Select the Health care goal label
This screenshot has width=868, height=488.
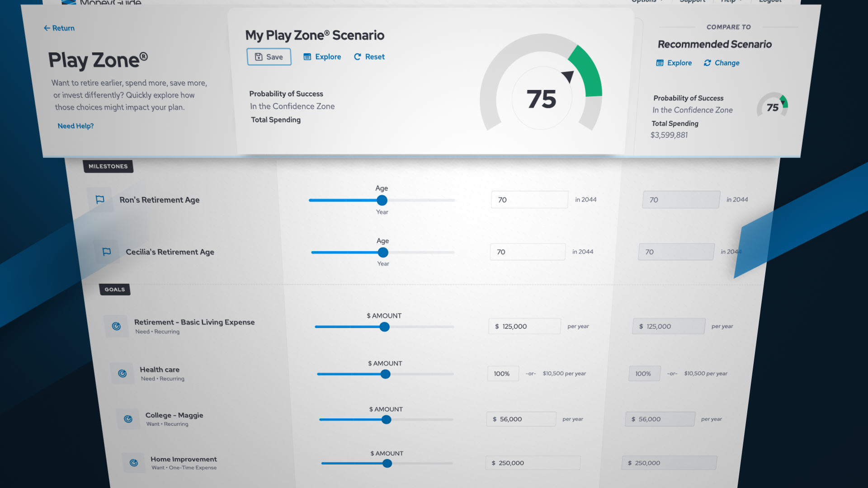point(160,369)
